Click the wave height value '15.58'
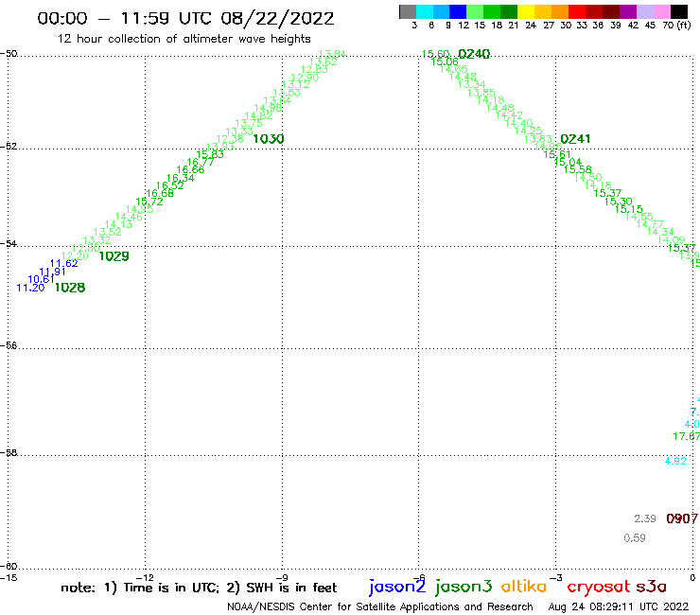 click(x=577, y=169)
